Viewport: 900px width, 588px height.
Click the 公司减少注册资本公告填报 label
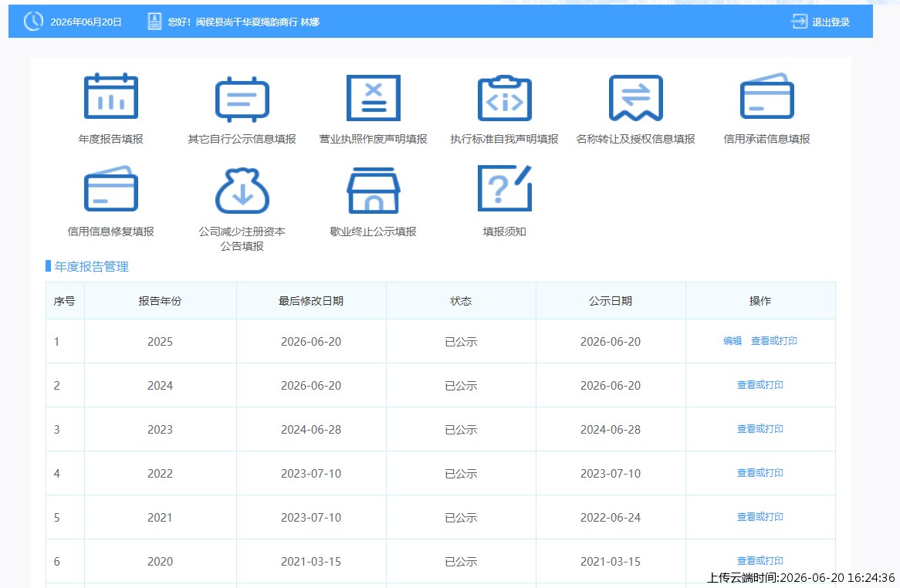[242, 238]
